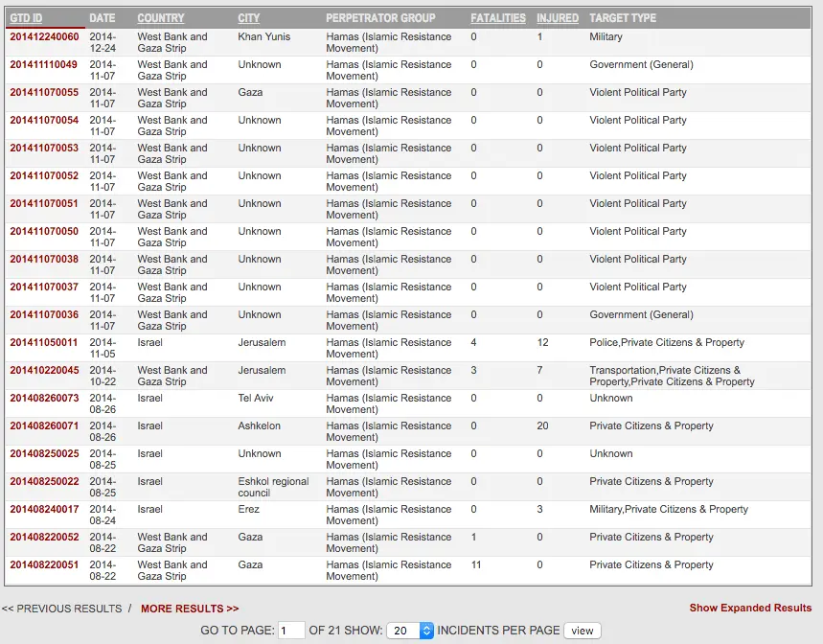The height and width of the screenshot is (644, 823).
Task: Open incident 201411070055 Gaza record
Action: tap(44, 93)
